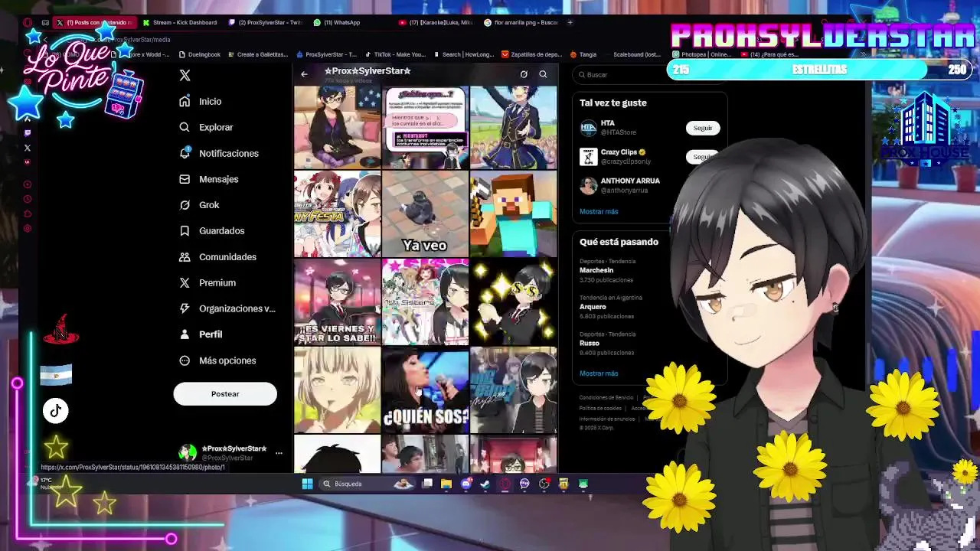Open the Opera browser taskbar icon
Screen dimensions: 980x551
(505, 484)
